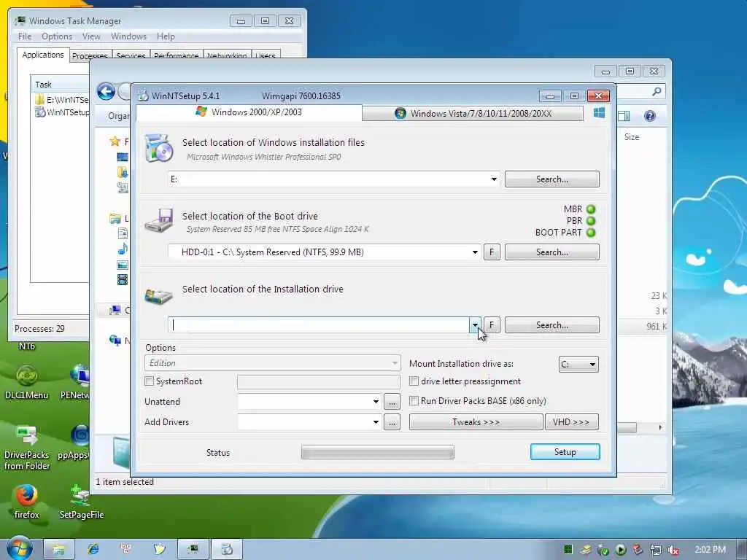Browse for drivers folder with ... button
747x560 pixels.
click(x=392, y=422)
